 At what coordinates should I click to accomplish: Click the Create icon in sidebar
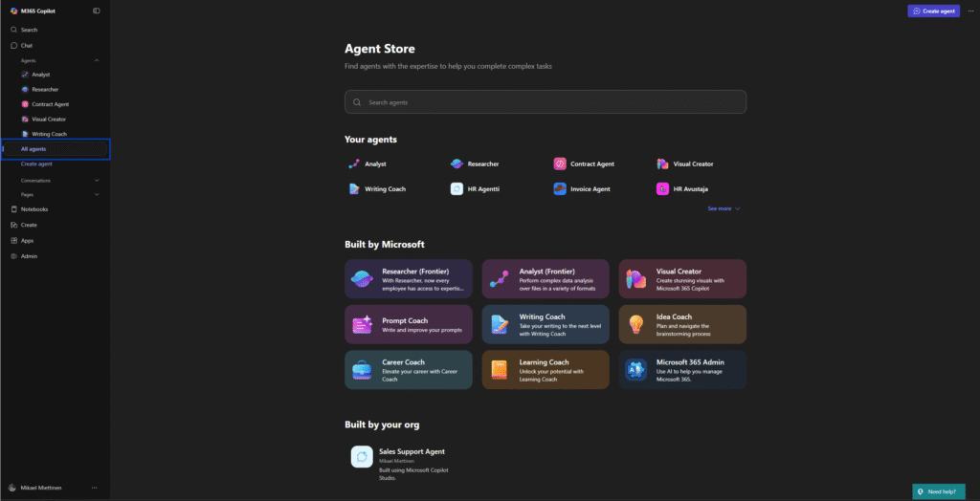[x=13, y=225]
